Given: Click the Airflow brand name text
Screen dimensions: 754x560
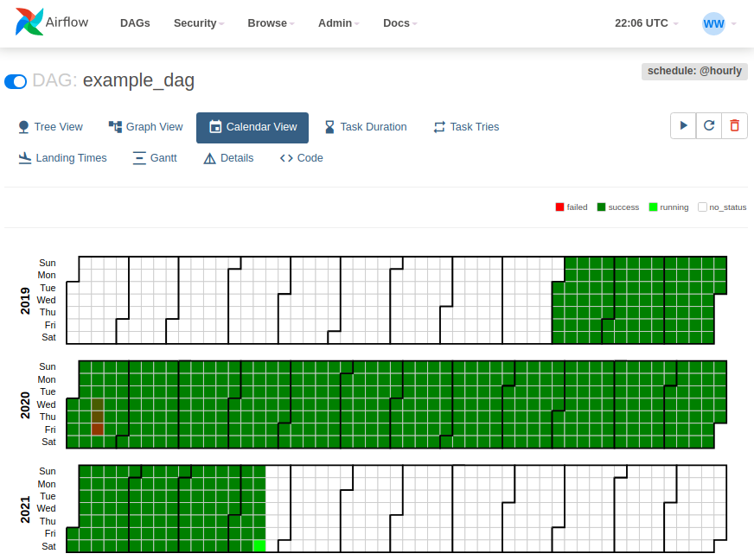Looking at the screenshot, I should pos(67,22).
